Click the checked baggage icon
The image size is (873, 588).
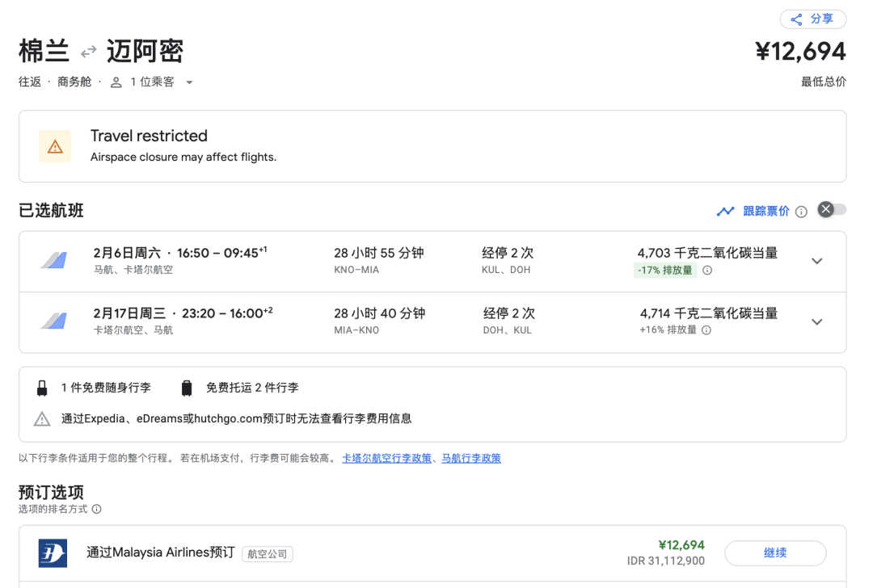click(x=187, y=387)
